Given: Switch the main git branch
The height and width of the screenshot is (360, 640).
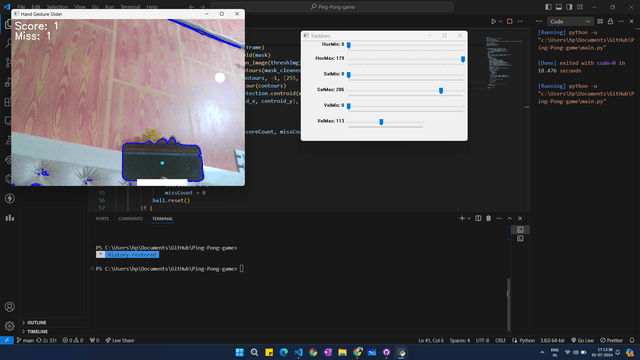Looking at the screenshot, I should (x=25, y=340).
